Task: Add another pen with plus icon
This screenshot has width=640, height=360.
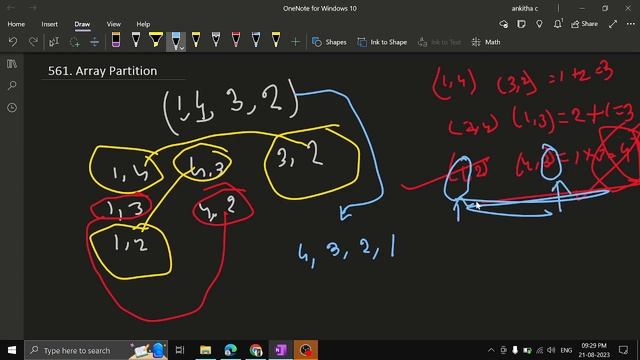Action: (295, 42)
